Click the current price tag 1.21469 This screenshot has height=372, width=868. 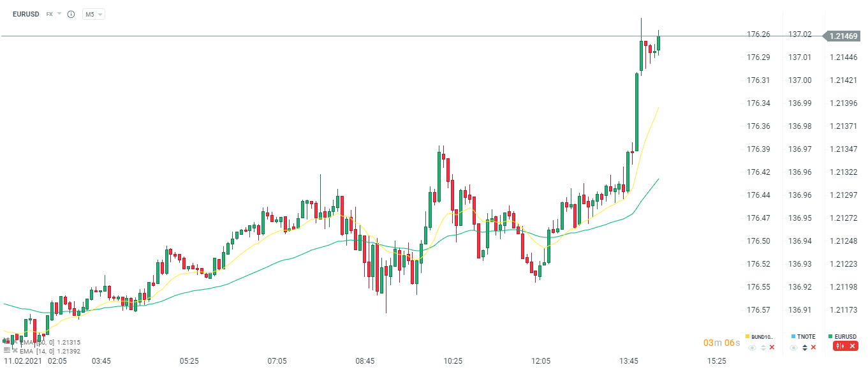843,36
